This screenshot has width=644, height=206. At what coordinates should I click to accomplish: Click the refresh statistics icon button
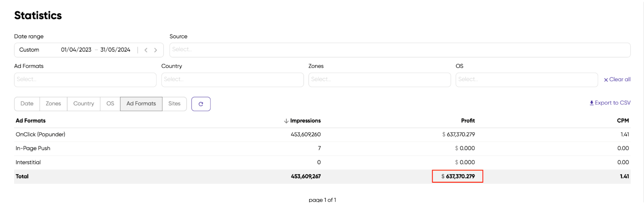tap(201, 104)
